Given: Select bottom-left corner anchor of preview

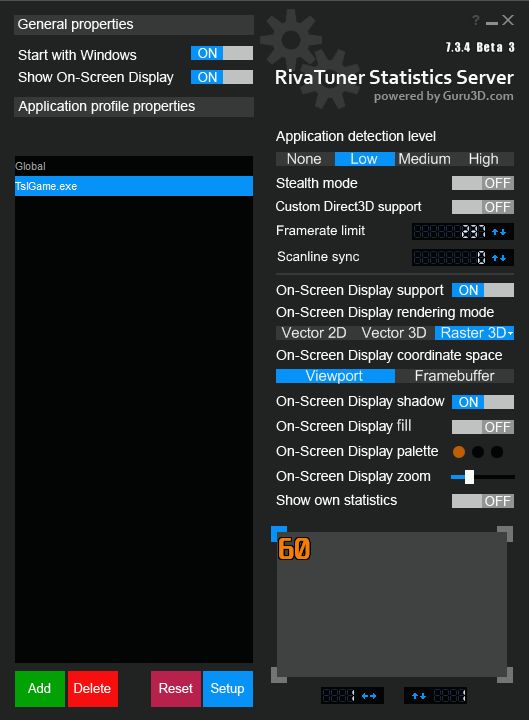Looking at the screenshot, I should [279, 675].
